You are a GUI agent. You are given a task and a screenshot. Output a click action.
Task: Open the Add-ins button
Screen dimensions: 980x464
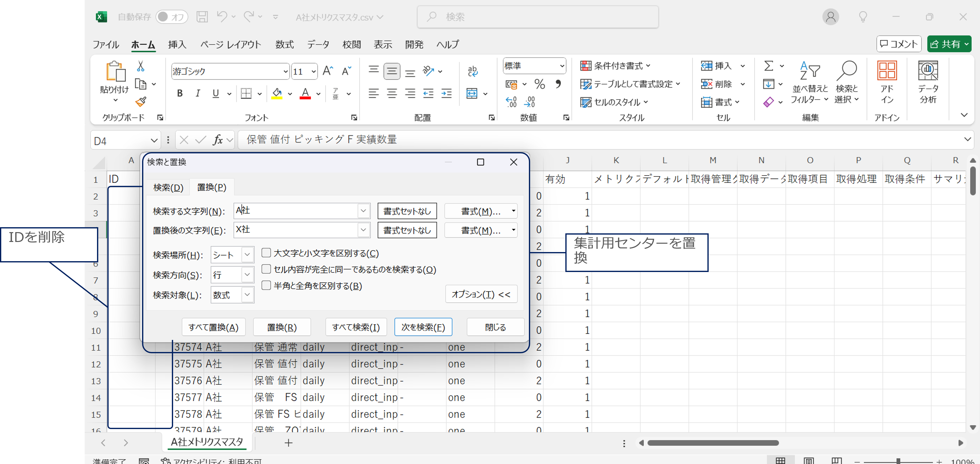click(x=887, y=82)
